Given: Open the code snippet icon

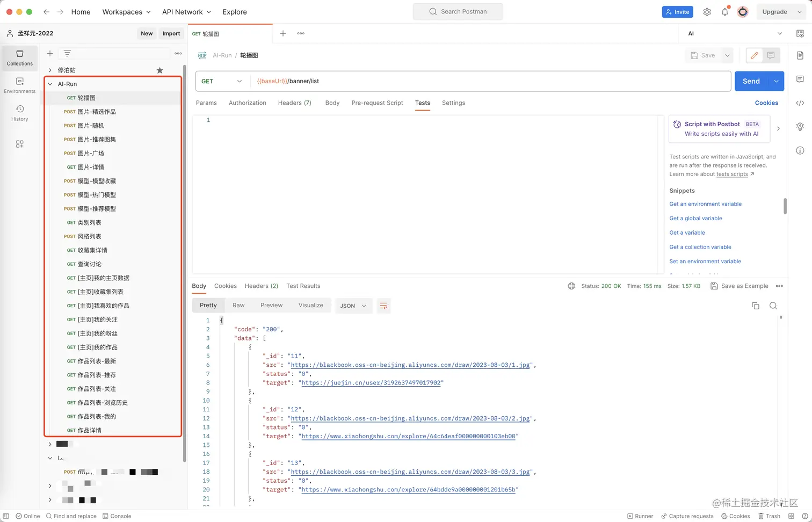Looking at the screenshot, I should (800, 103).
